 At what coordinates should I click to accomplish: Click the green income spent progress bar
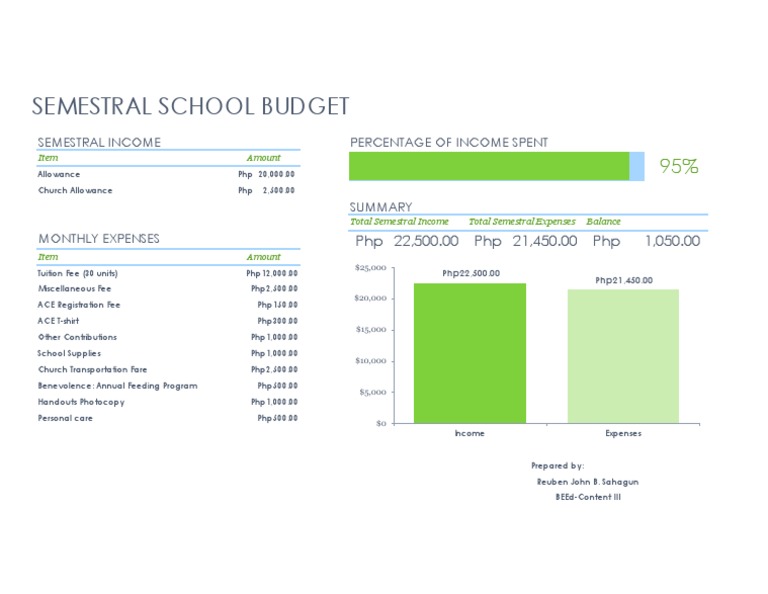tap(489, 166)
